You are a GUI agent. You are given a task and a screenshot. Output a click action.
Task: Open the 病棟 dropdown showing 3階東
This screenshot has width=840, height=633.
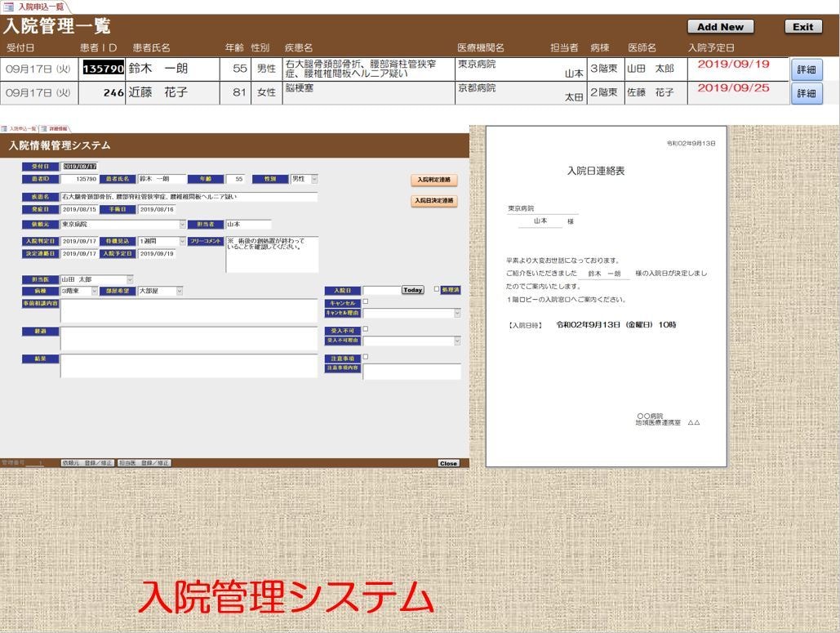coord(95,291)
